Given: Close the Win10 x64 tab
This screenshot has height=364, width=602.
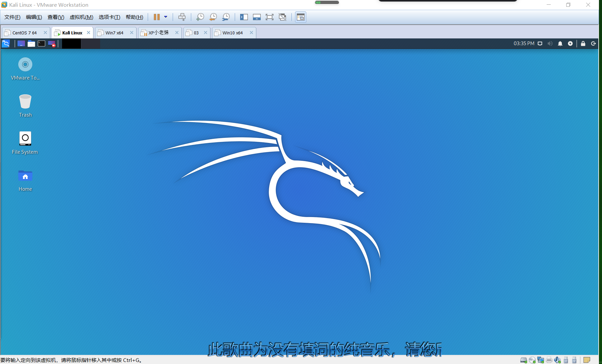Looking at the screenshot, I should 251,33.
